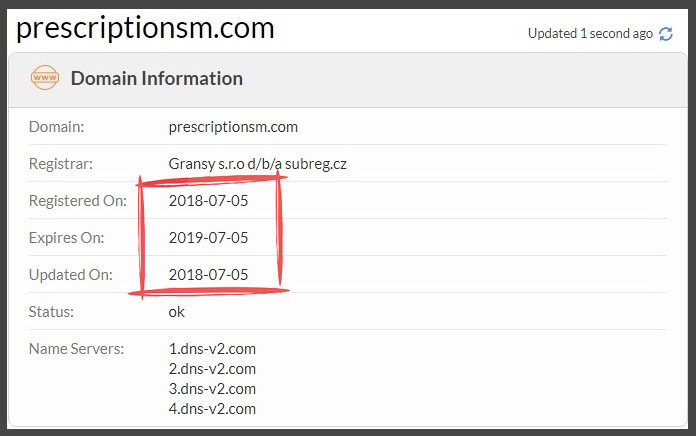Click the Domain Information header

click(x=156, y=78)
